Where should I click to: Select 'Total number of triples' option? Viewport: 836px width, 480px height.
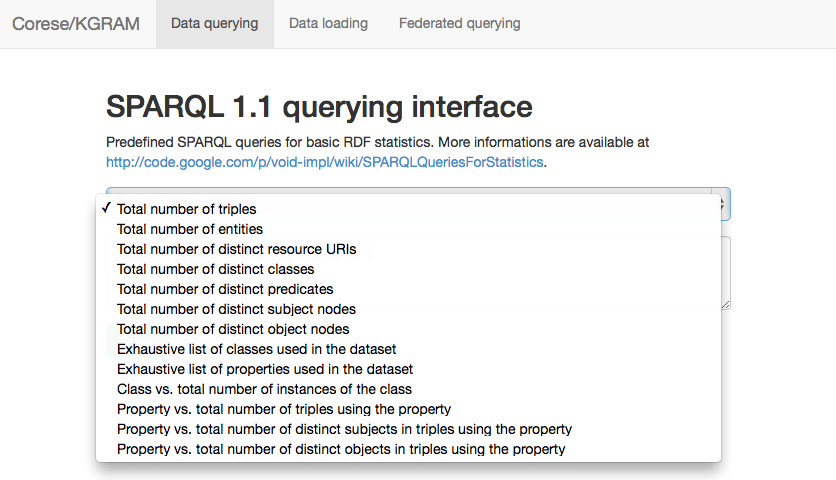(408, 209)
